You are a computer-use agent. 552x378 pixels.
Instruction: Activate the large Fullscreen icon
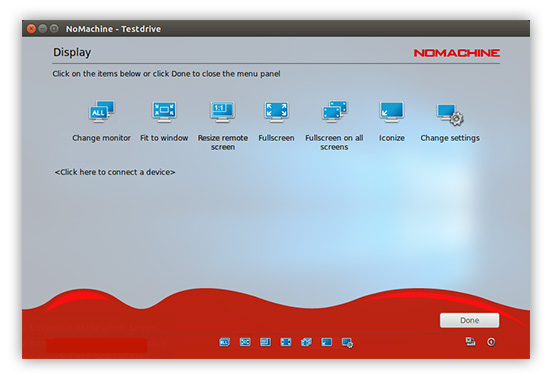pos(276,111)
